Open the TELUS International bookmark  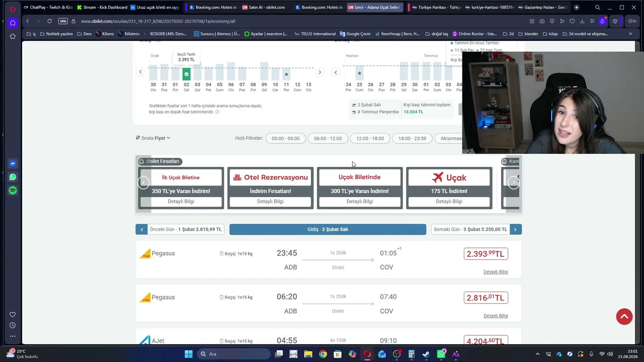click(x=314, y=34)
